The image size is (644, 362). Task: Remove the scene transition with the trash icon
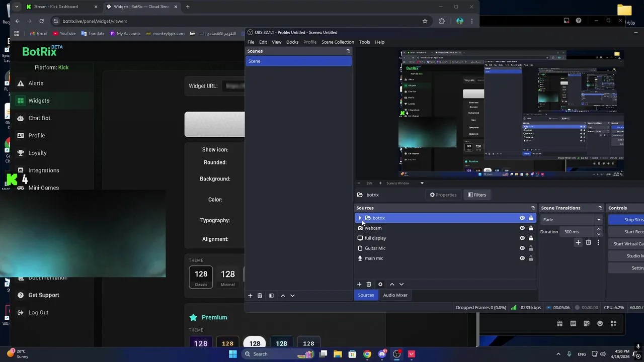point(588,242)
